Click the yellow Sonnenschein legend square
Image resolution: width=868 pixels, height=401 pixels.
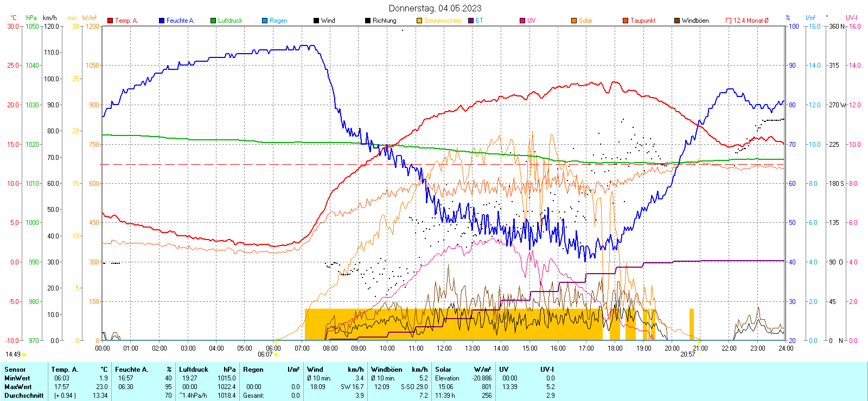tap(419, 21)
